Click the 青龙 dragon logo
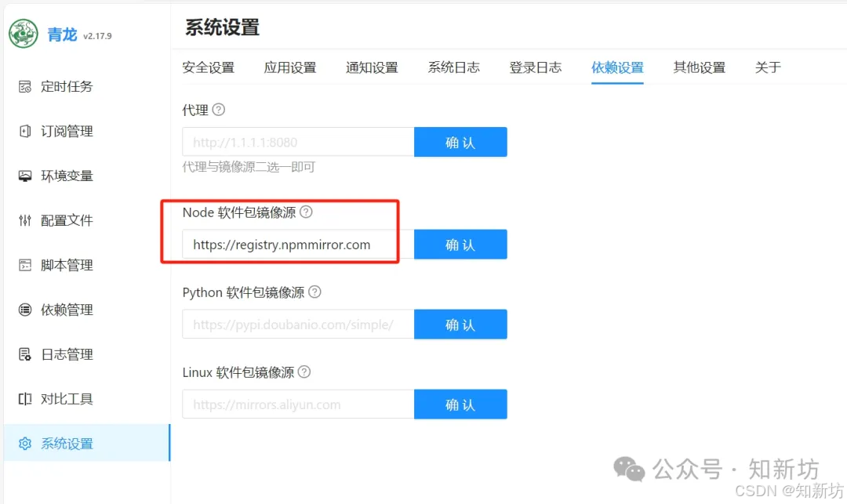The width and height of the screenshot is (847, 504). pyautogui.click(x=24, y=34)
